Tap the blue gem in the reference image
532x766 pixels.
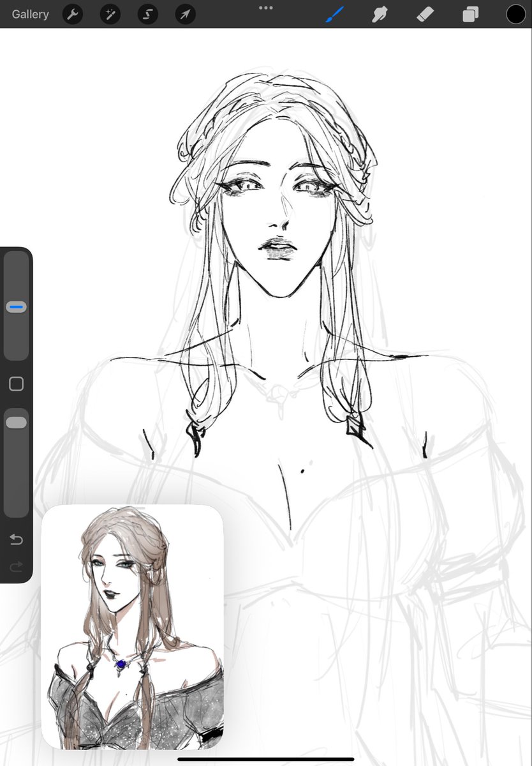[120, 665]
